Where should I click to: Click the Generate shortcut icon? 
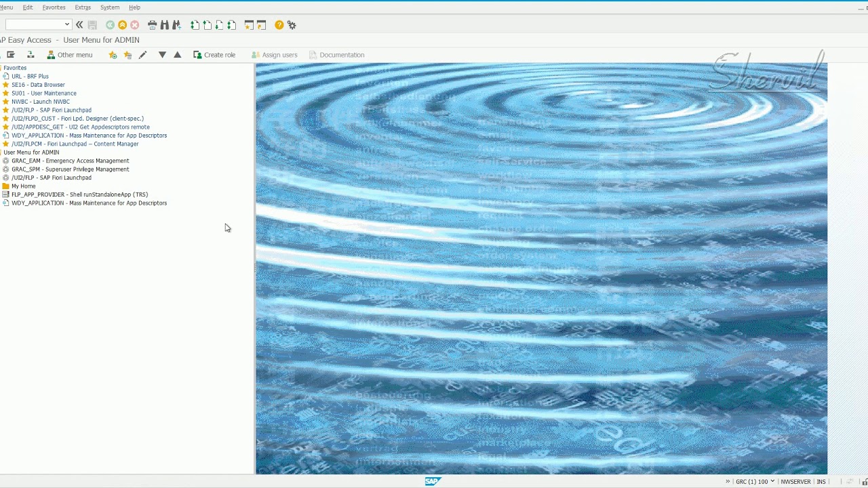261,25
